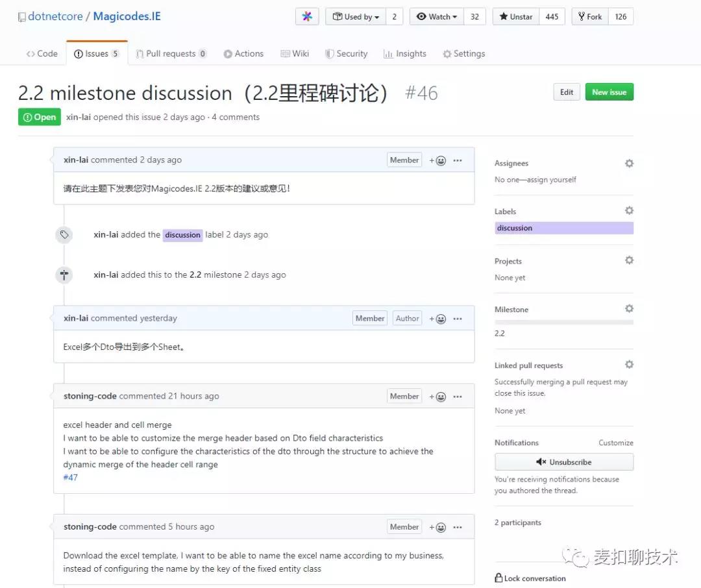
Task: Click the 2.2 milestone link in sidebar
Action: point(499,333)
